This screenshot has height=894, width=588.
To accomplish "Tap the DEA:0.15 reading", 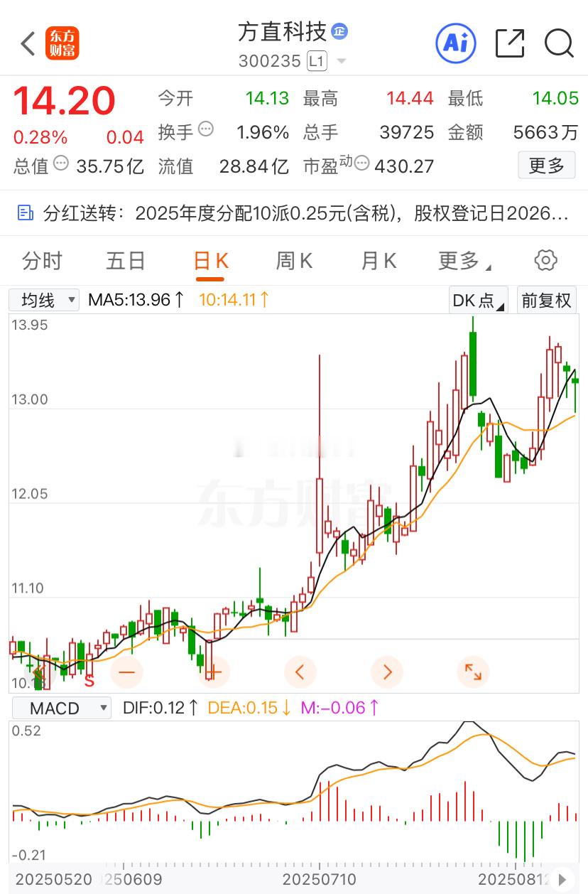I will pos(249,708).
